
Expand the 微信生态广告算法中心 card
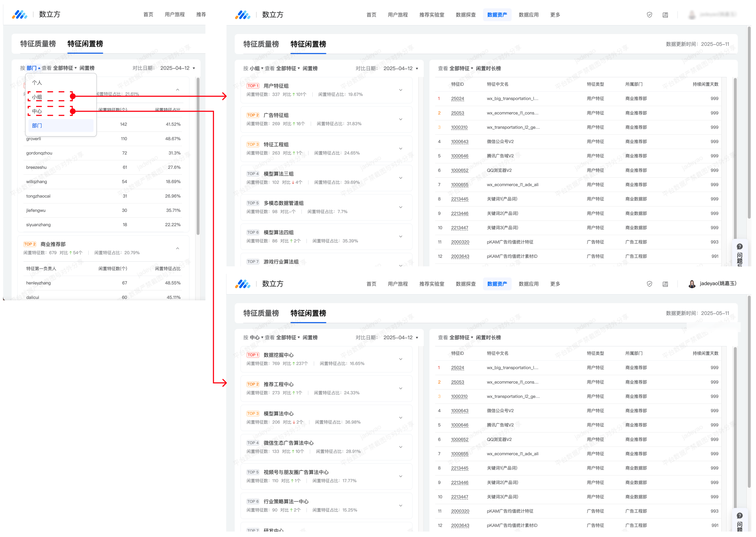point(400,447)
